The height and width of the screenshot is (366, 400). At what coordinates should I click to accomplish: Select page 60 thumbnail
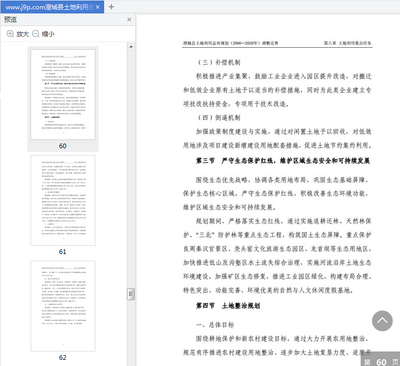pos(63,94)
